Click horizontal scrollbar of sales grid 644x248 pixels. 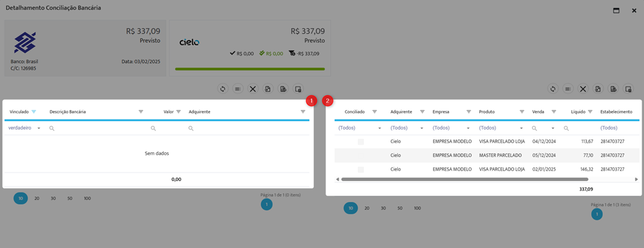[x=464, y=180]
